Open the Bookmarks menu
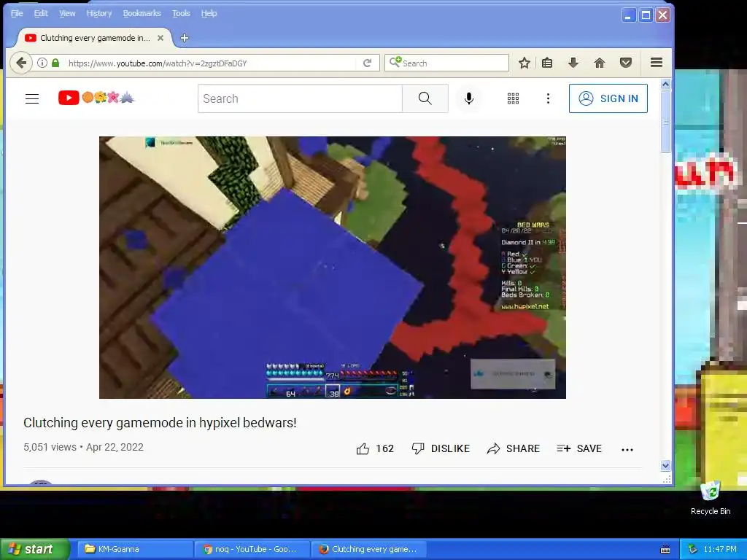Image resolution: width=747 pixels, height=560 pixels. click(142, 13)
